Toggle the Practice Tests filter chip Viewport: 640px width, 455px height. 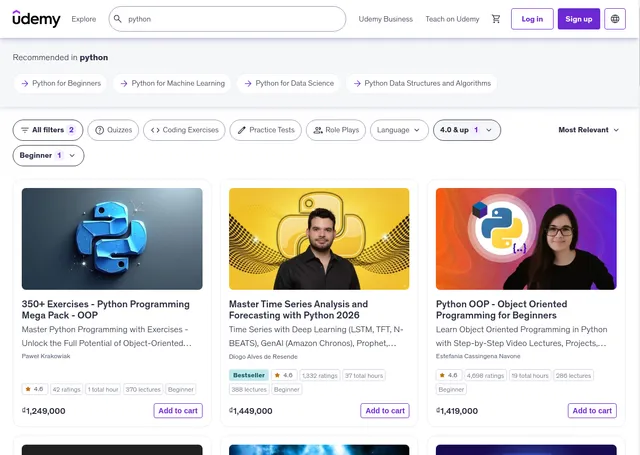265,130
